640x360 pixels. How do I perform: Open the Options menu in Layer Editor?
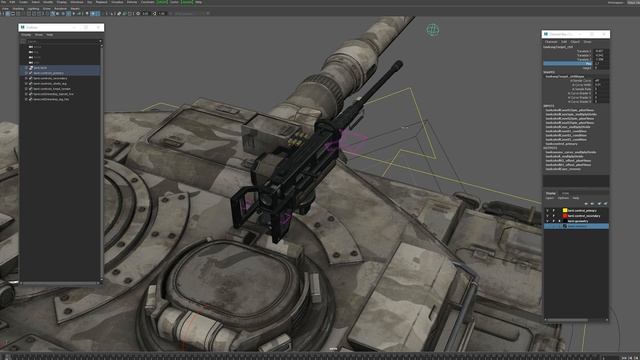pos(563,198)
